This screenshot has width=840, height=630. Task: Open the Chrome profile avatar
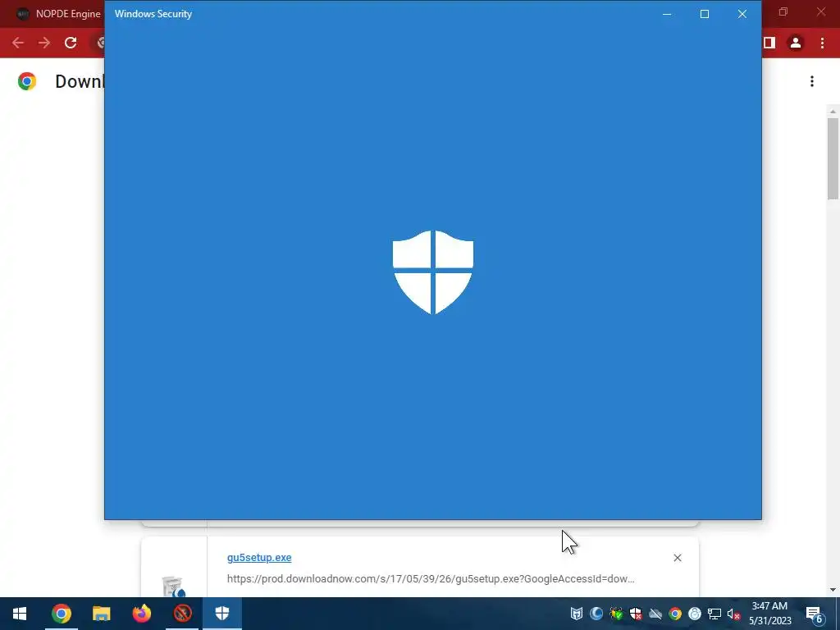(x=796, y=43)
